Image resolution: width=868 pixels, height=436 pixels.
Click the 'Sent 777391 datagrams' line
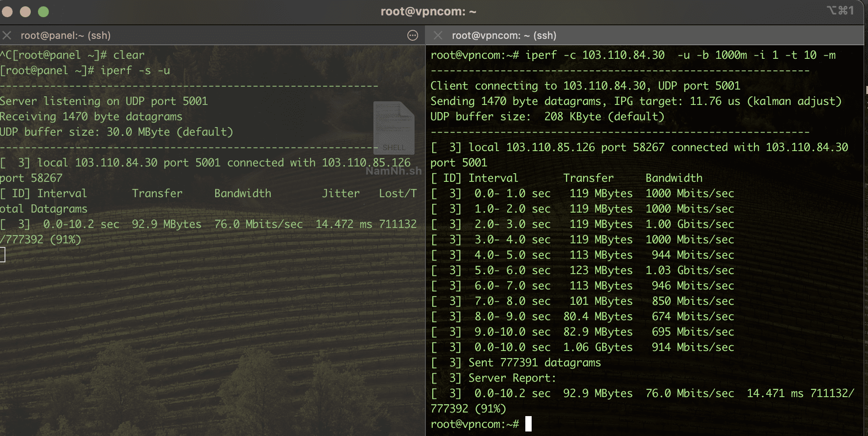coord(534,363)
